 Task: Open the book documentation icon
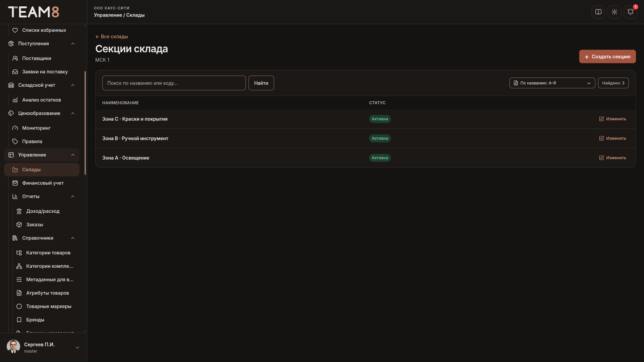(x=598, y=12)
